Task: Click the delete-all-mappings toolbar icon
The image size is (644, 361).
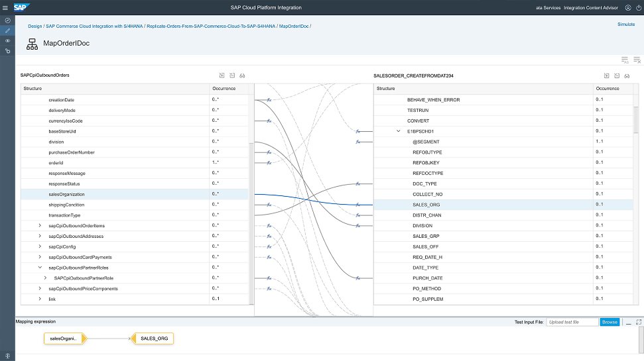Action: coord(637,60)
